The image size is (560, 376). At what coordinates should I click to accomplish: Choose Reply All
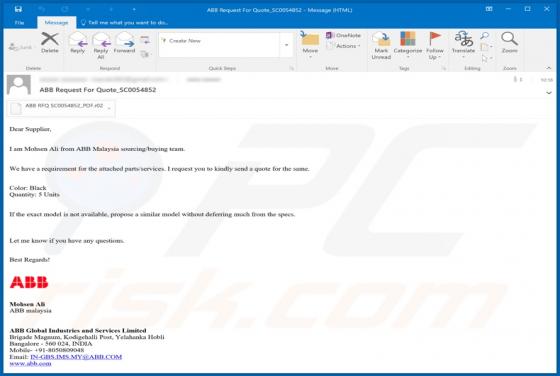[x=101, y=45]
